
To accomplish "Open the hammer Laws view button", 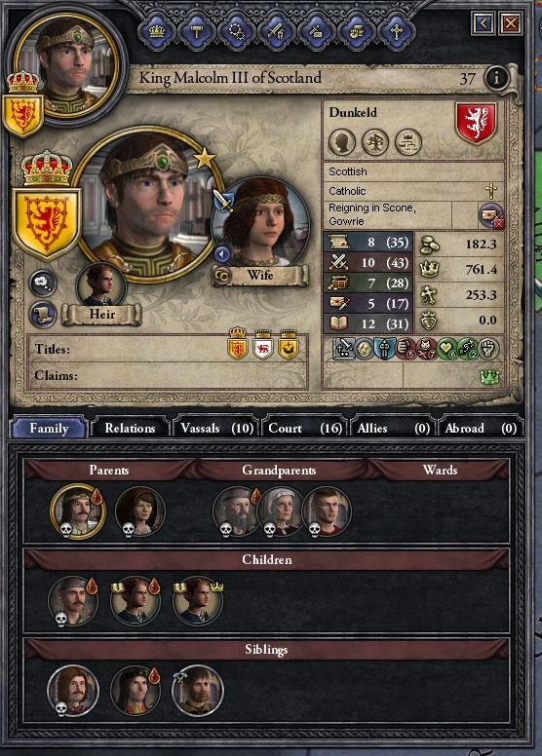I will click(196, 31).
